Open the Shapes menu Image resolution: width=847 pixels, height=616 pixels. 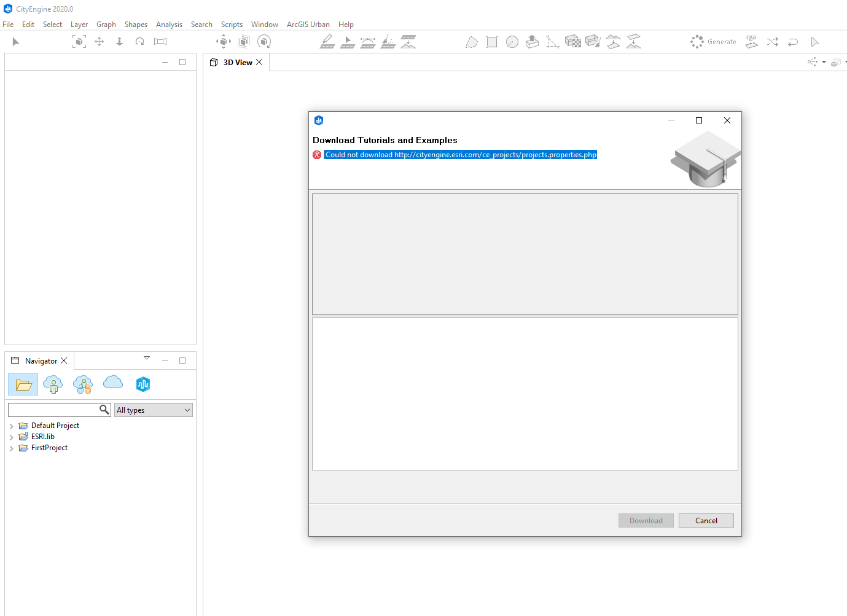click(136, 25)
